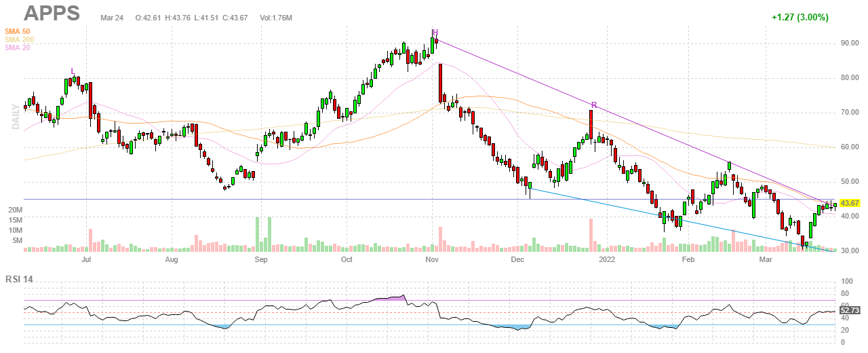Viewport: 868px width, 353px height.
Task: Click the 52.73 RSI value tag
Action: pyautogui.click(x=850, y=310)
